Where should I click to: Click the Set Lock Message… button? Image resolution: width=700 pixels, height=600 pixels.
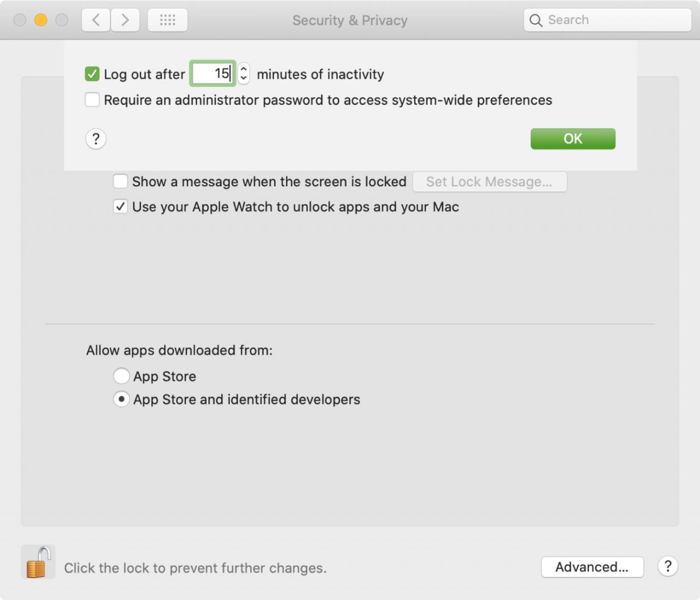coord(489,181)
